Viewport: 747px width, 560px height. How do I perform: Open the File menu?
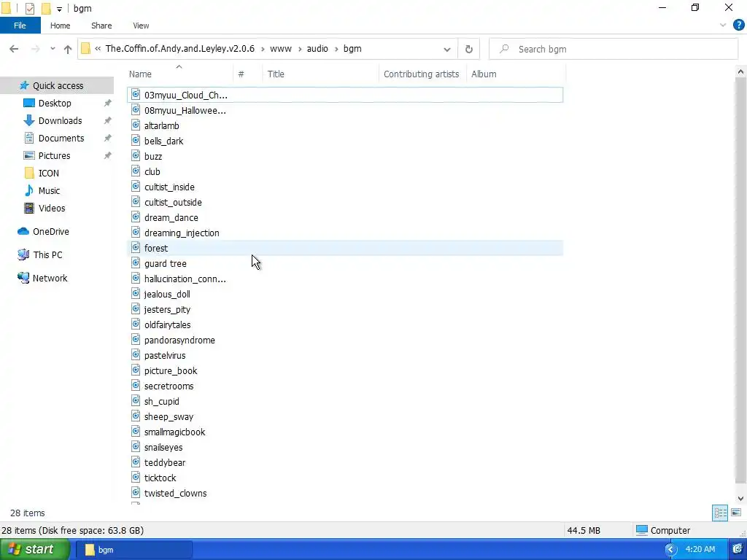(20, 26)
